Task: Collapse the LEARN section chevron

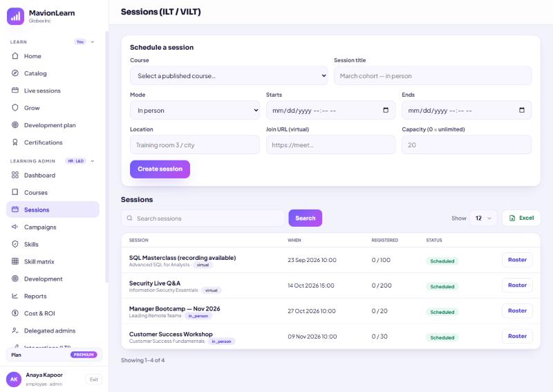Action: (x=93, y=42)
